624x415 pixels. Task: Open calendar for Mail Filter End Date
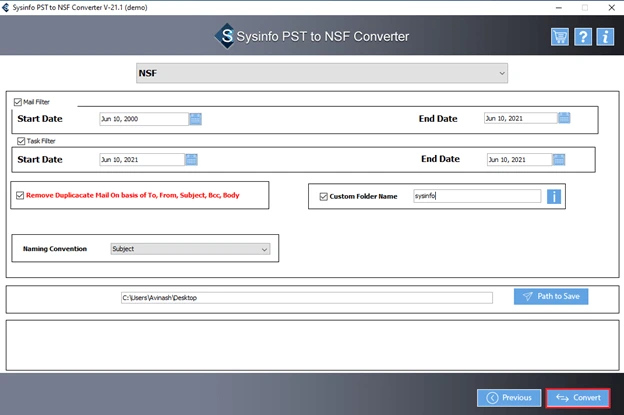564,118
